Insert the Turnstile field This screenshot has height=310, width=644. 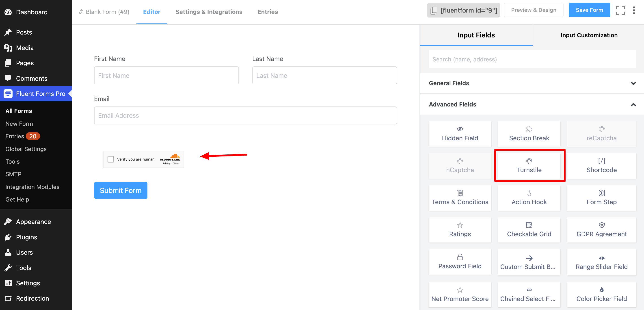529,166
